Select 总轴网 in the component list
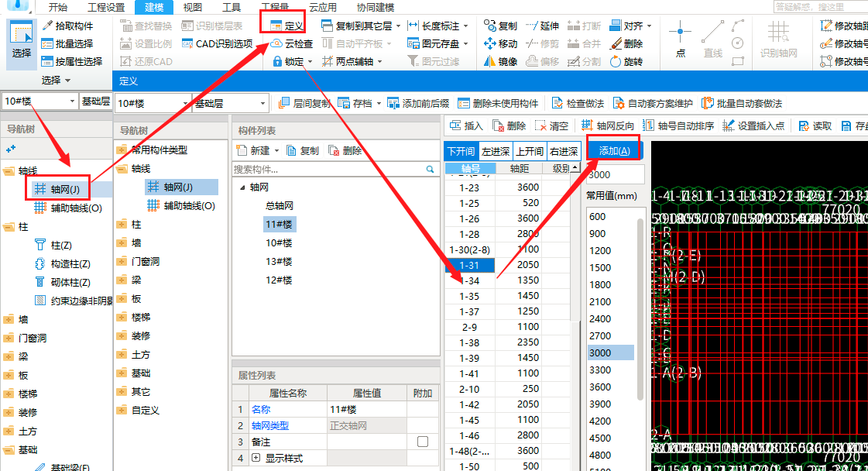 [x=280, y=205]
